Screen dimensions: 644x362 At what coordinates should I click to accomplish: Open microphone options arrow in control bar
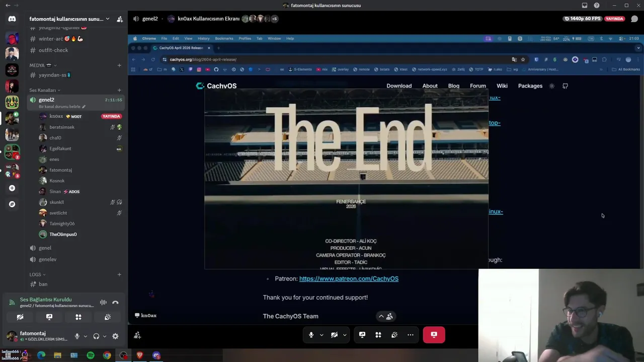[x=321, y=335]
